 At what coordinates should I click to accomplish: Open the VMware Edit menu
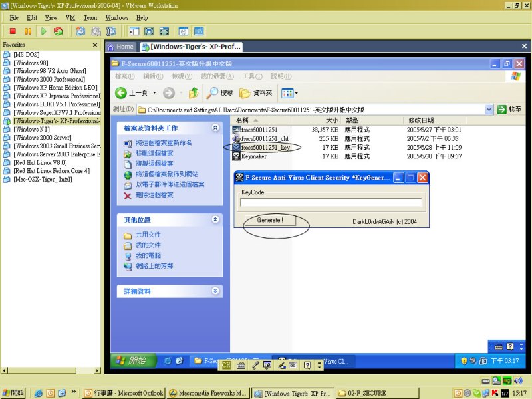click(x=32, y=18)
